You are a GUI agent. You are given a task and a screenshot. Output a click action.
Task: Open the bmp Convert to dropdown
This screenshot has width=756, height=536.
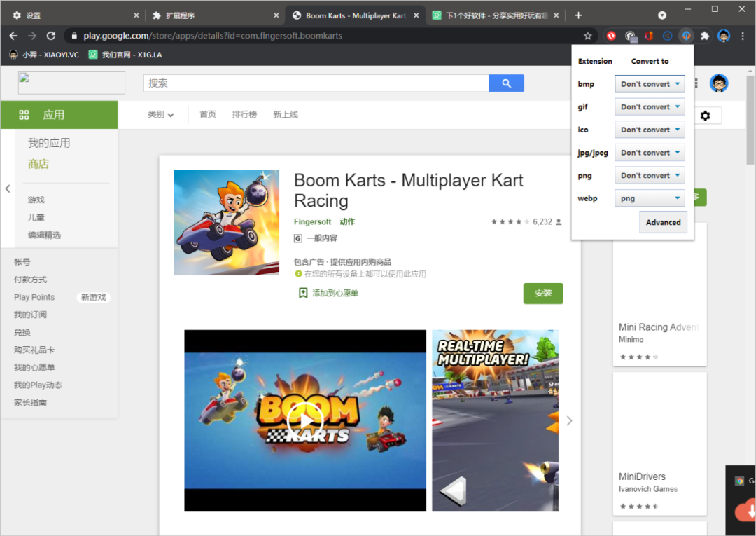650,84
